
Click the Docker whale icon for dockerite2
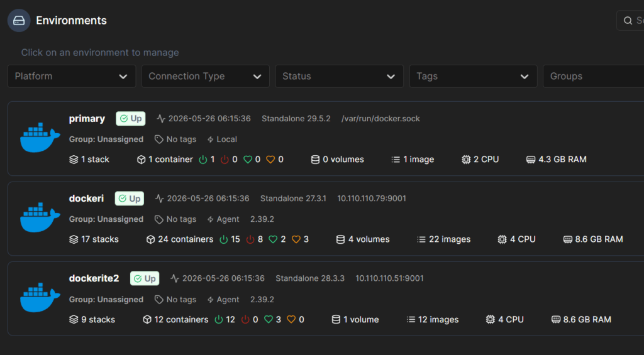pyautogui.click(x=40, y=298)
